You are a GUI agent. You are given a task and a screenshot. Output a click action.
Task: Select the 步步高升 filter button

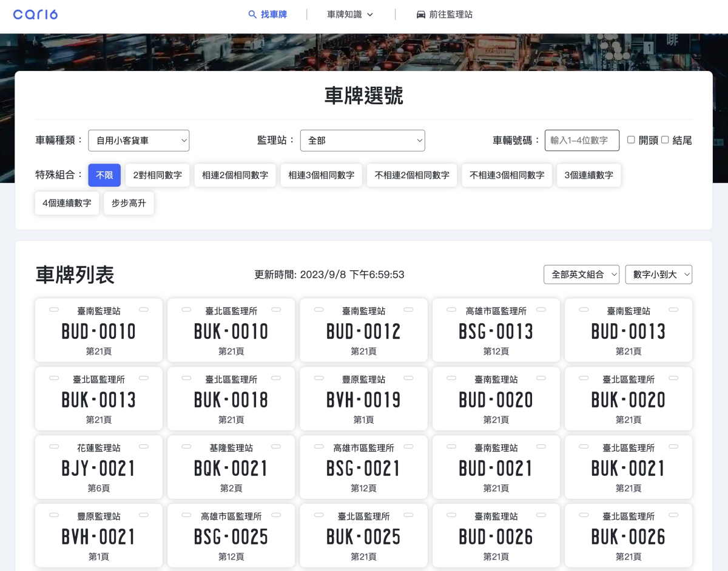click(129, 203)
